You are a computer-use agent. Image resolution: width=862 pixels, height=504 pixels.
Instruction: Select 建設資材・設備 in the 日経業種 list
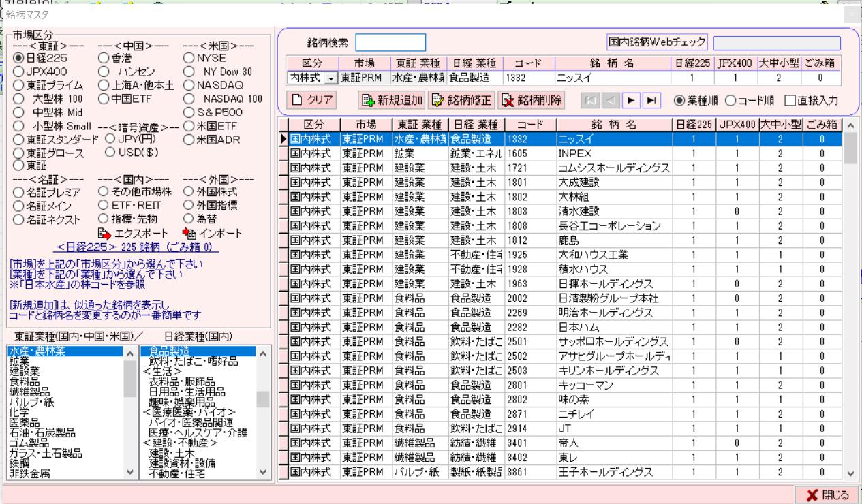pos(181,462)
